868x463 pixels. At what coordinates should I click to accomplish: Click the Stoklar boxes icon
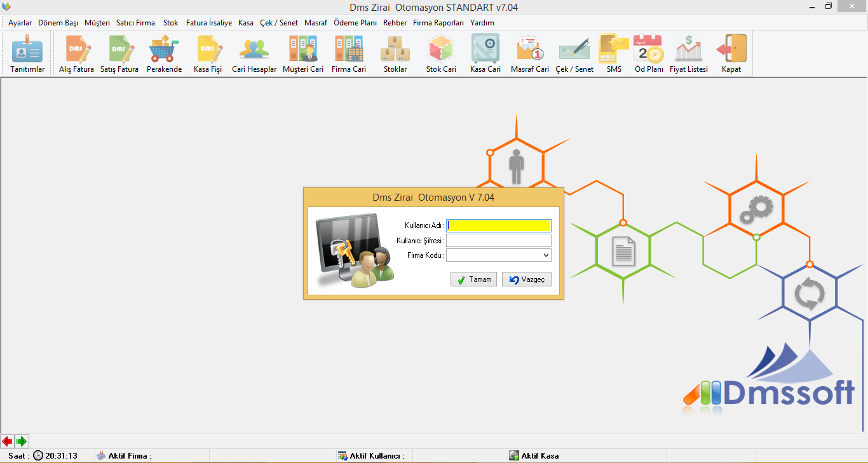(x=395, y=50)
